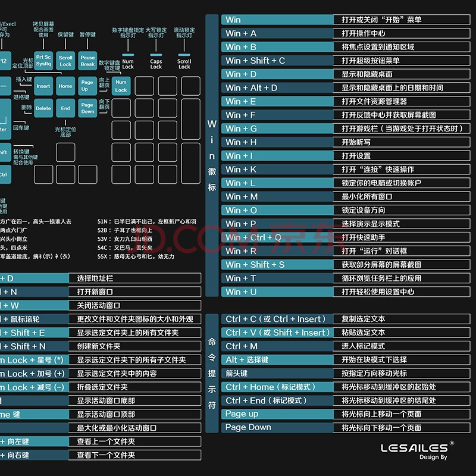Hit the Pause Break key
Viewport: 476px width, 476px height.
[x=88, y=61]
